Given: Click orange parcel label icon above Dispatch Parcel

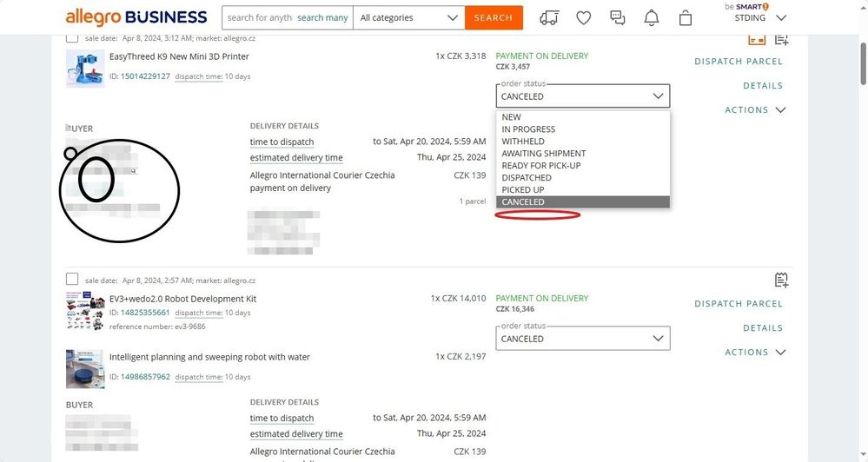Looking at the screenshot, I should click(x=757, y=39).
